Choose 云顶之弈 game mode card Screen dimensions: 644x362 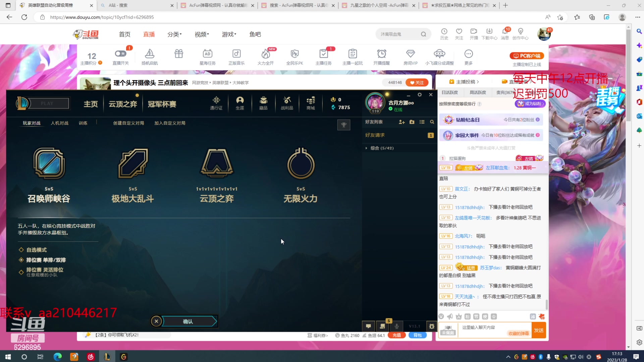click(217, 175)
